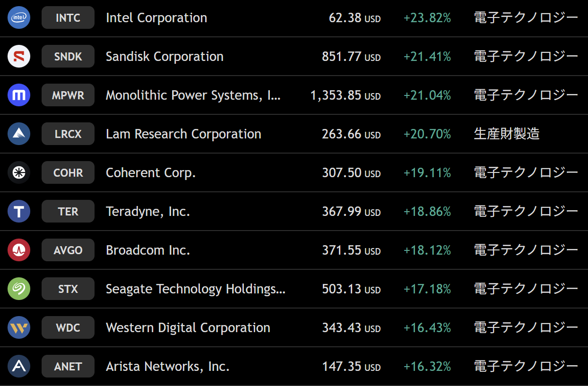
Task: Click the Monolithic Power Systems logo icon
Action: click(19, 95)
